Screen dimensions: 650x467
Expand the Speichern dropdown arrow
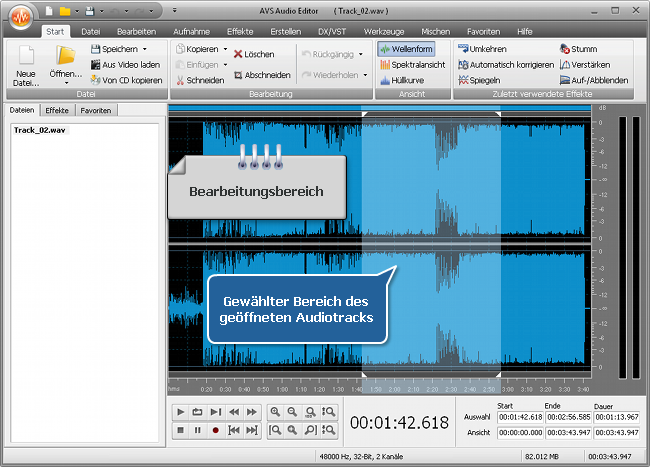pyautogui.click(x=144, y=48)
